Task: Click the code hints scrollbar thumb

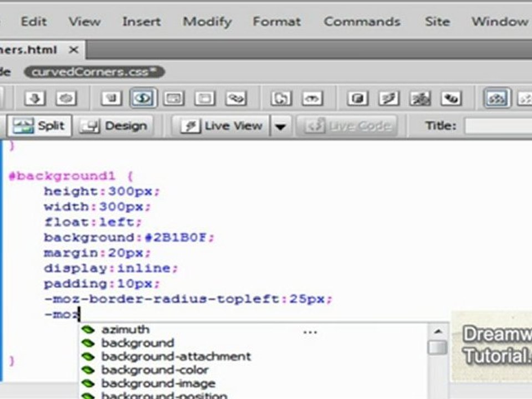Action: [x=438, y=347]
